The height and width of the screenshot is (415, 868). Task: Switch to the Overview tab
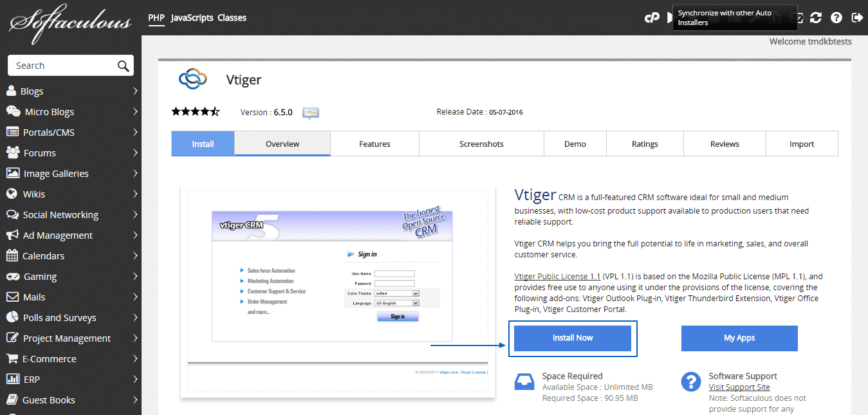[282, 143]
